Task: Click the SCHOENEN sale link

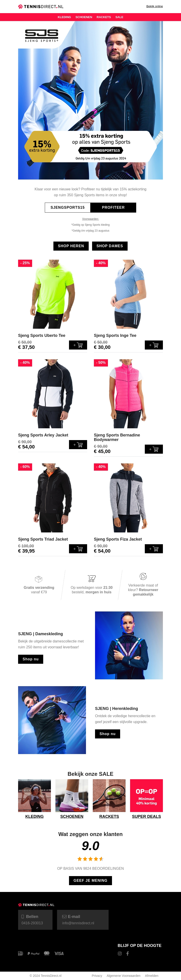Action: point(72,816)
